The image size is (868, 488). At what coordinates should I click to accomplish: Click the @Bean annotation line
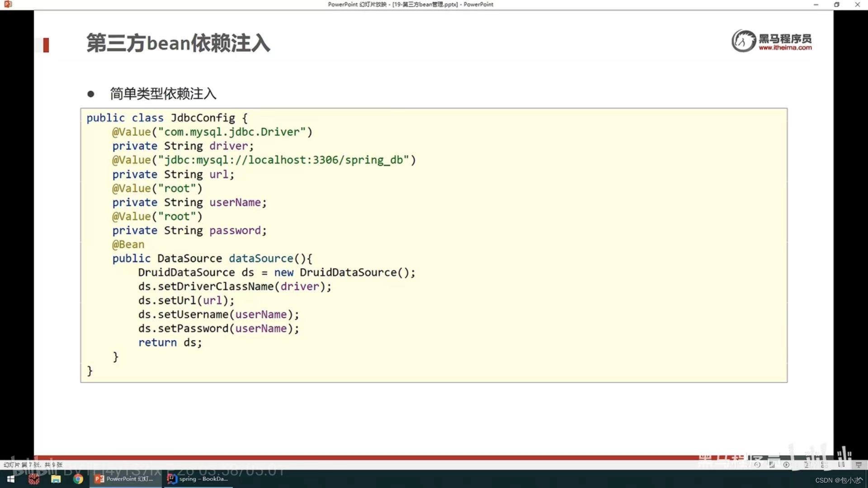(128, 244)
